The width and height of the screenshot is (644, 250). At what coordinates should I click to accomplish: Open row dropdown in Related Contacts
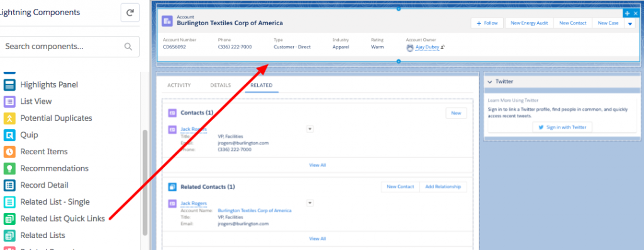(x=310, y=203)
